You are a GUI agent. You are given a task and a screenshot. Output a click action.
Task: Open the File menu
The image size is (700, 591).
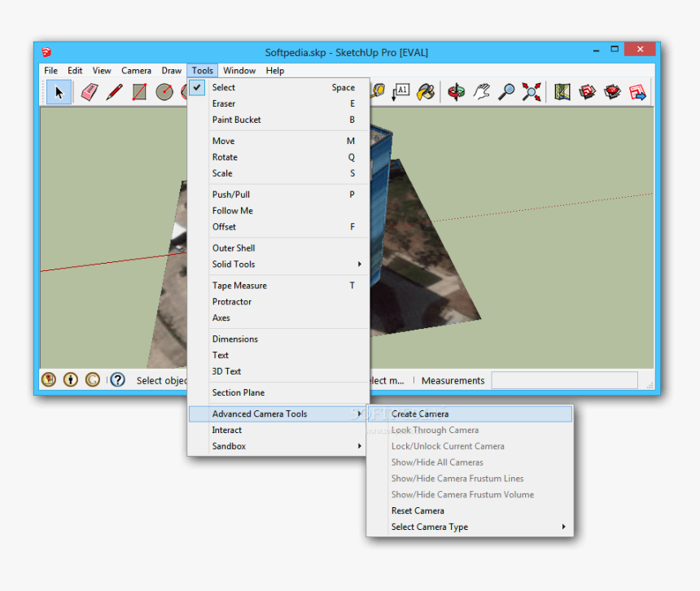coord(51,71)
